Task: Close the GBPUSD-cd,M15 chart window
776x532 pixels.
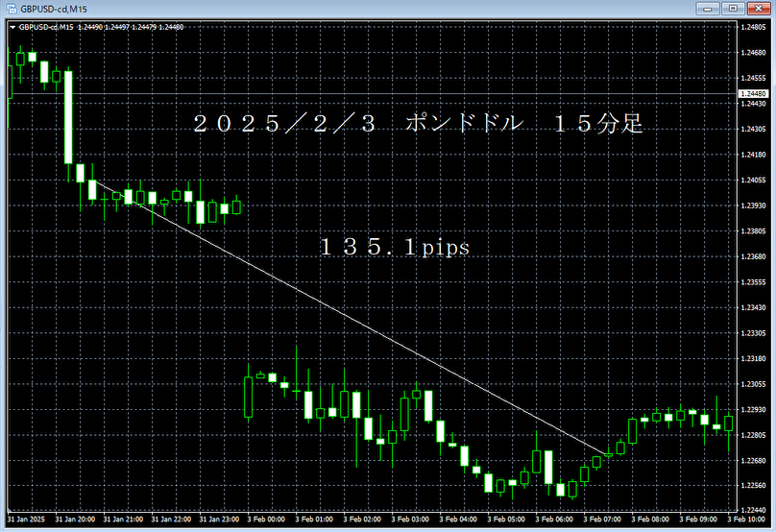Action: click(758, 9)
